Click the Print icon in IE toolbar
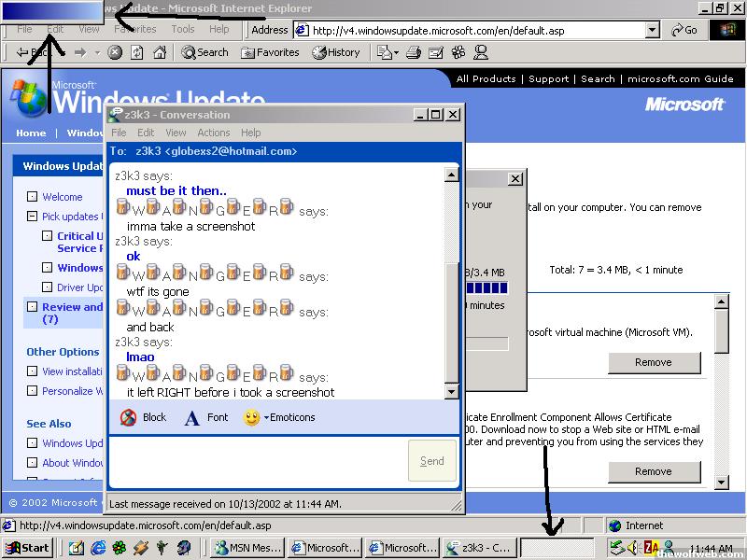This screenshot has width=747, height=560. [x=415, y=53]
